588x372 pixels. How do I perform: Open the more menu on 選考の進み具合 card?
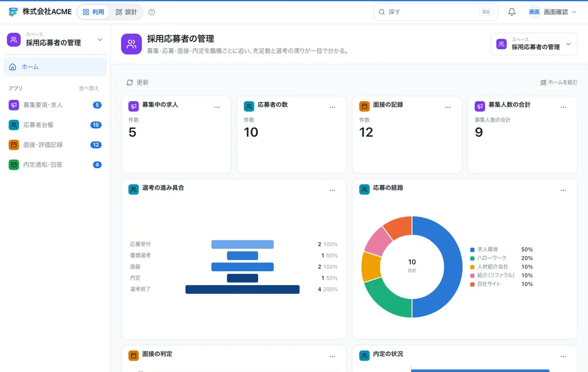click(333, 190)
